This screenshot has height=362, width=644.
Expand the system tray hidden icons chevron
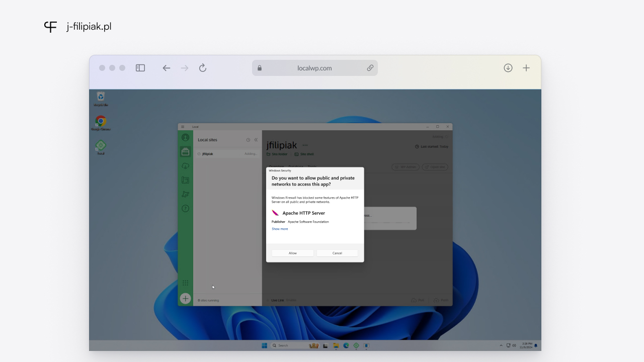pos(501,345)
